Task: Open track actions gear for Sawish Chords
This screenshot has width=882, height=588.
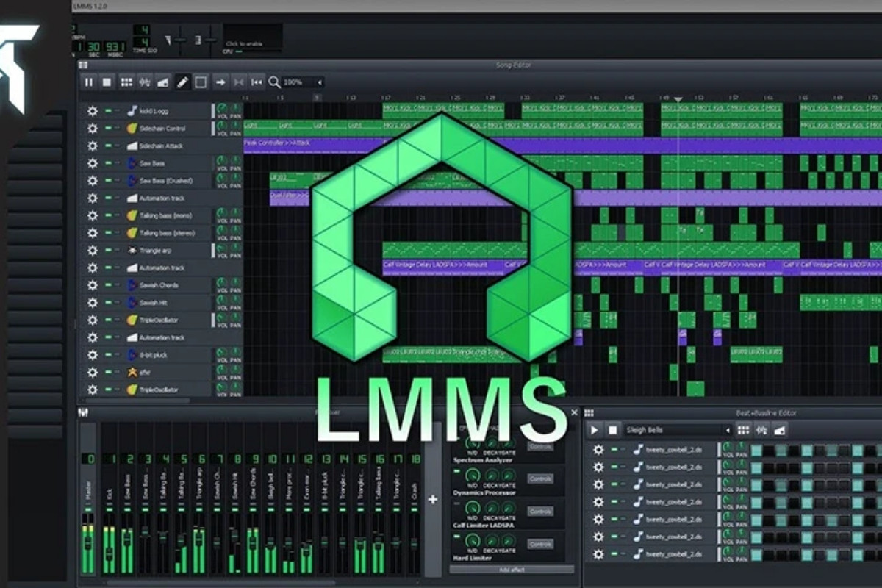Action: [92, 285]
